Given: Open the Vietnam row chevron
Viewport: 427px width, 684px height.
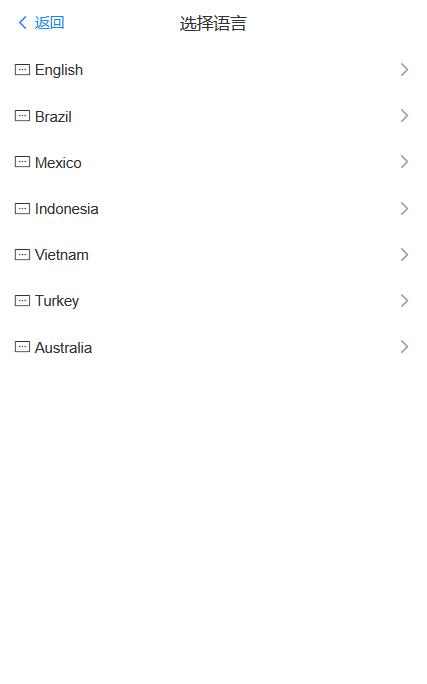Looking at the screenshot, I should [x=404, y=255].
